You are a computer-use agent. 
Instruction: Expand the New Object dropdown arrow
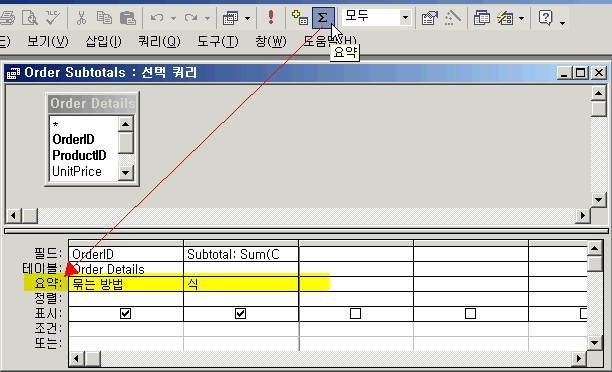(x=522, y=18)
